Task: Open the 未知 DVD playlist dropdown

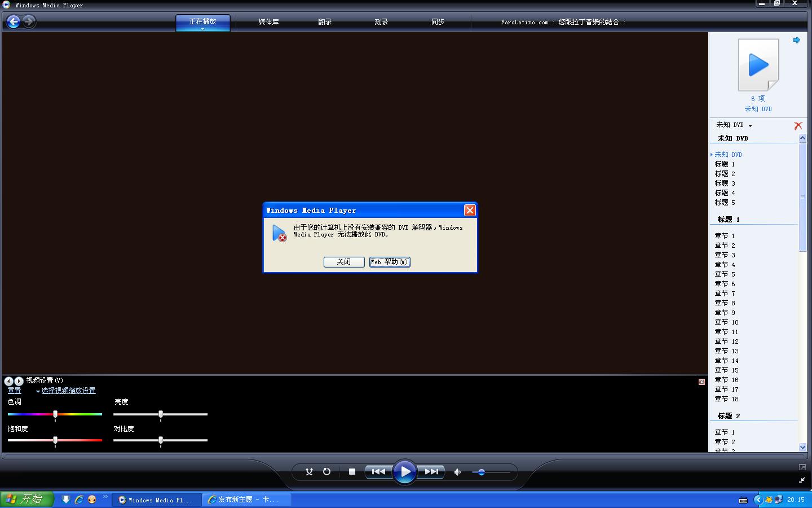Action: tap(734, 125)
